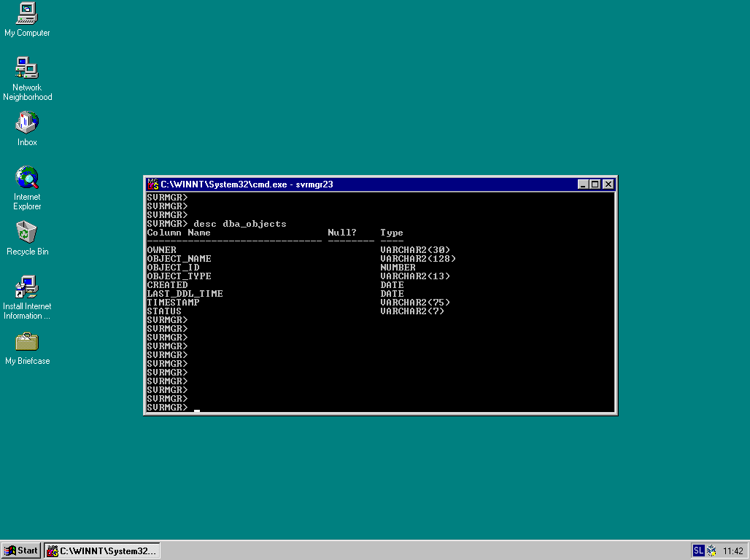Click the system tray clock showing 11:42
This screenshot has width=750, height=560.
click(732, 551)
